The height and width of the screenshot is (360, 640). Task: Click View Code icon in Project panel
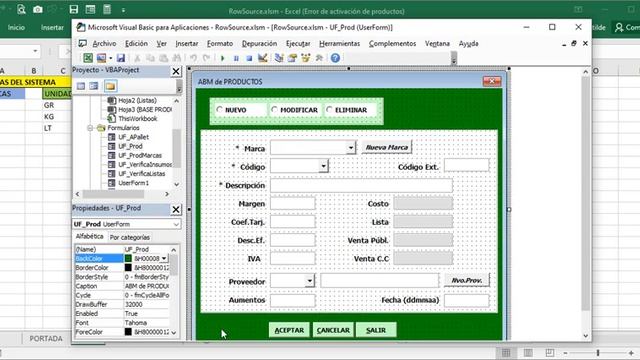[x=81, y=86]
